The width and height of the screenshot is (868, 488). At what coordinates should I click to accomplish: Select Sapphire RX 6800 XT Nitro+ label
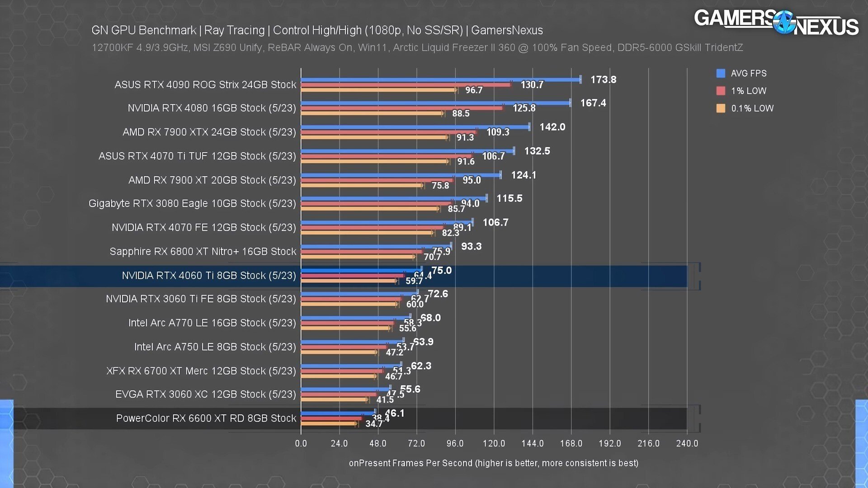click(203, 251)
